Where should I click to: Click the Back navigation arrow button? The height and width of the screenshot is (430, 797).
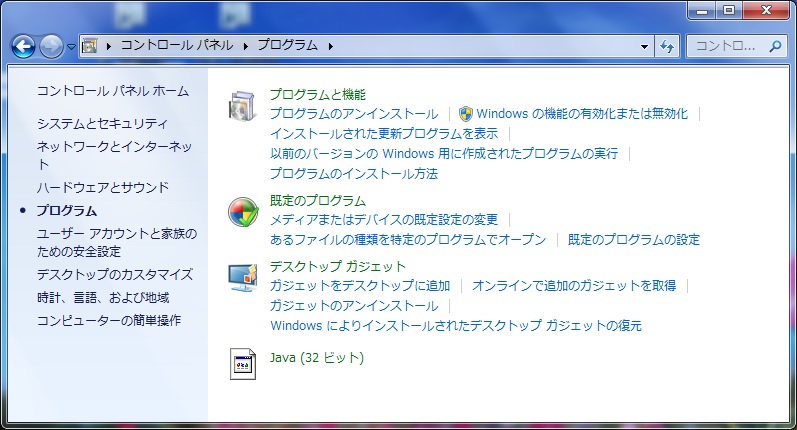tap(23, 47)
